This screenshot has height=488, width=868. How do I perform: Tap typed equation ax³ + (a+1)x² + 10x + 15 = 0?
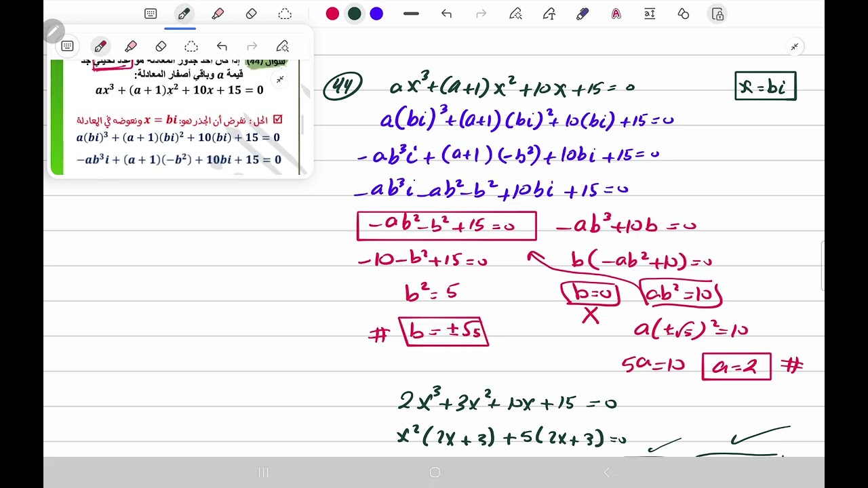click(x=179, y=89)
